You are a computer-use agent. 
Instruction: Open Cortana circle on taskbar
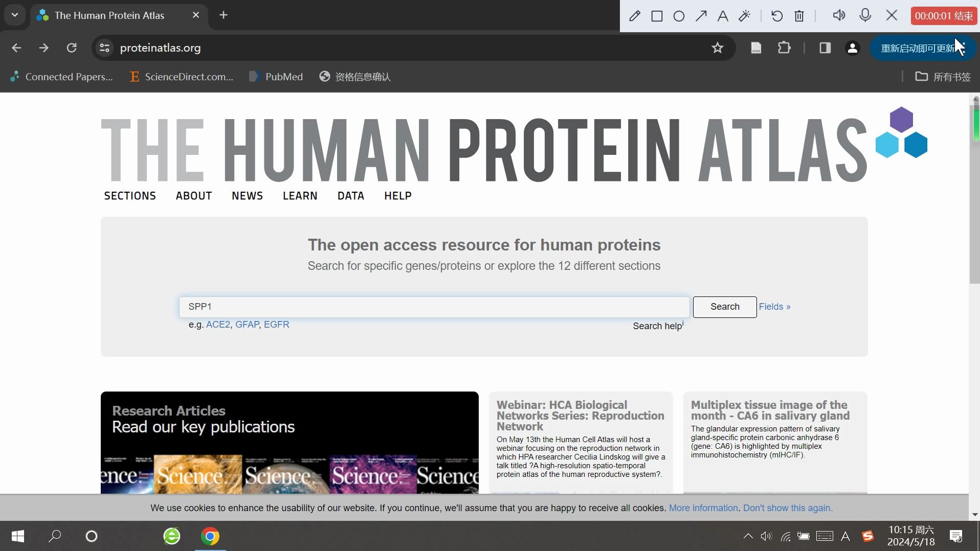[92, 536]
